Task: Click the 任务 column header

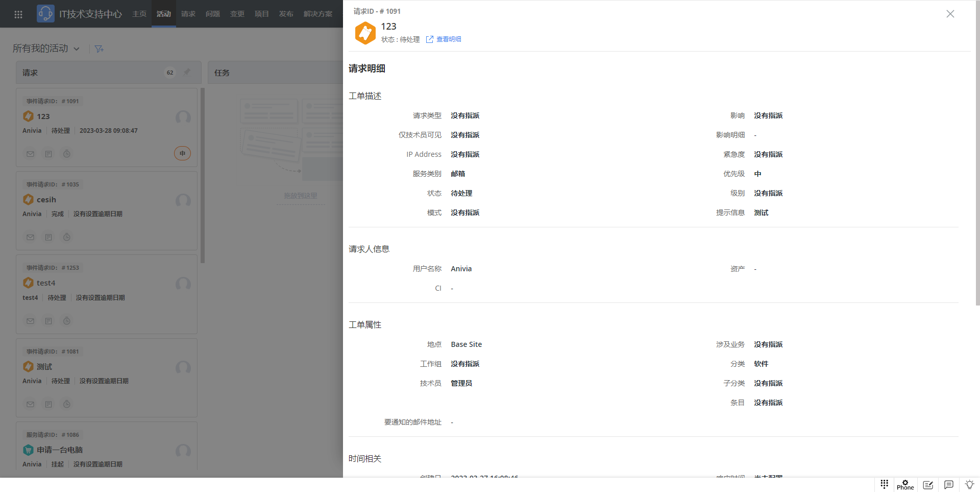Action: [x=222, y=73]
